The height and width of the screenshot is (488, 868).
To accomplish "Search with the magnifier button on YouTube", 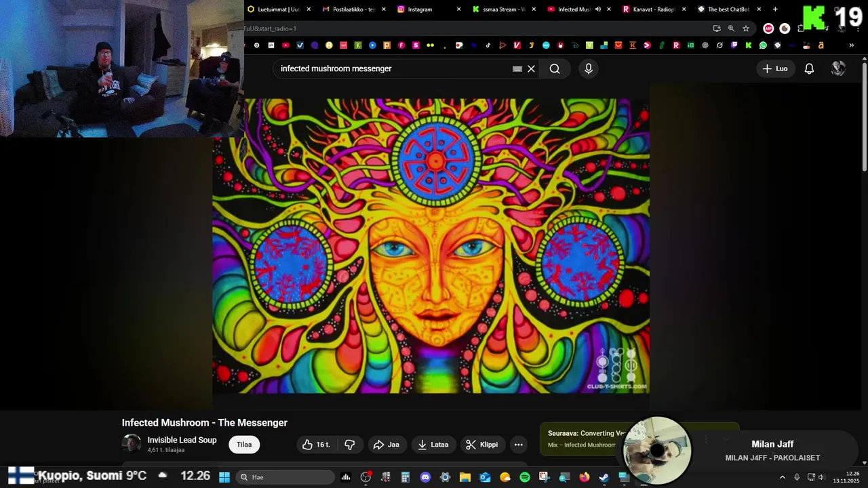I will coord(555,68).
